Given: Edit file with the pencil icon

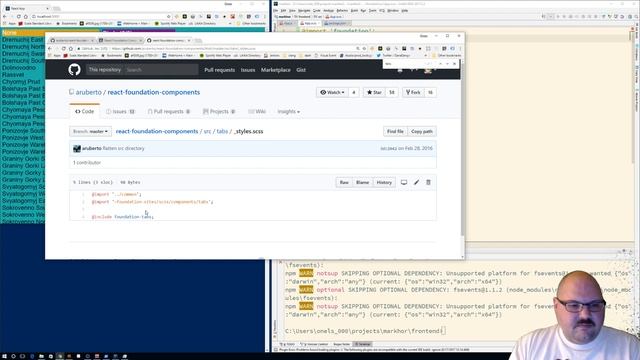Looking at the screenshot, I should [416, 182].
